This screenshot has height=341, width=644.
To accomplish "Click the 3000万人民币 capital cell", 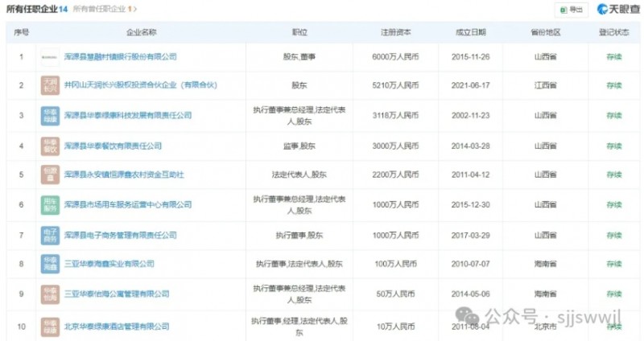I will [395, 146].
